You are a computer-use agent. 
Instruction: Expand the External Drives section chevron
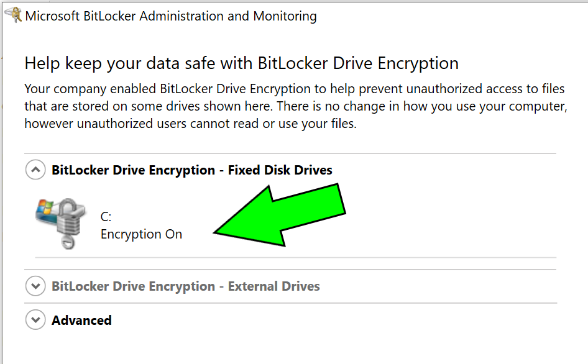(x=35, y=286)
